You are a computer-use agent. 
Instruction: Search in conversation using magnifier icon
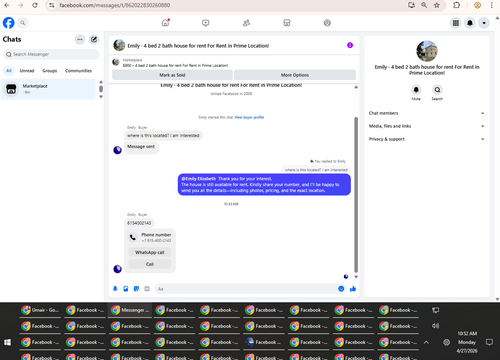(x=437, y=90)
